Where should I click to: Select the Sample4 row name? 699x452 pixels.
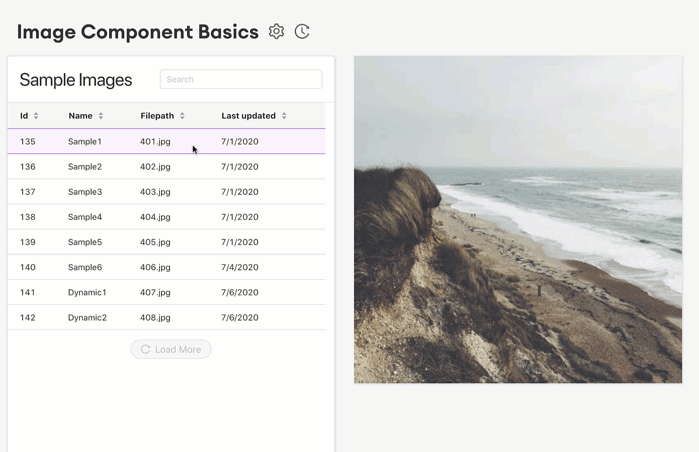pyautogui.click(x=85, y=217)
